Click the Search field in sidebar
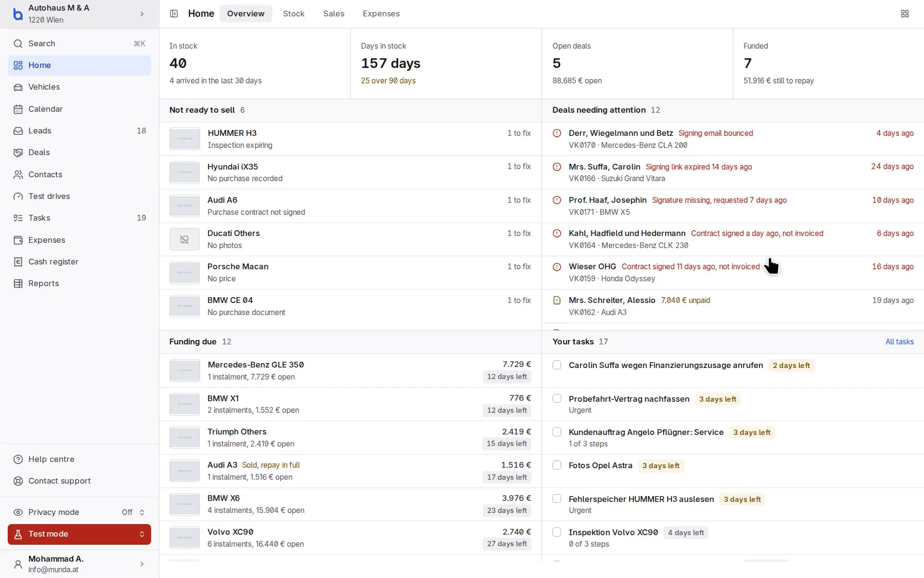Image resolution: width=924 pixels, height=578 pixels. (79, 43)
